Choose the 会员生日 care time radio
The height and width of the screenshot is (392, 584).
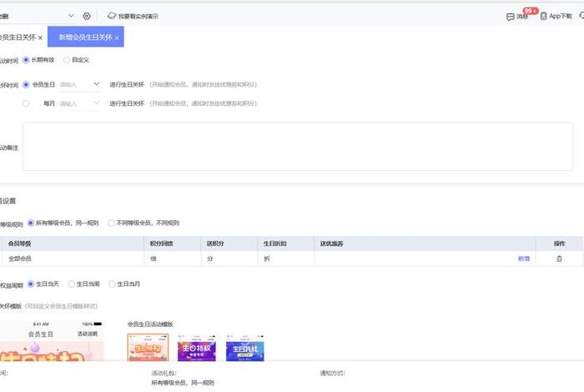tap(26, 84)
